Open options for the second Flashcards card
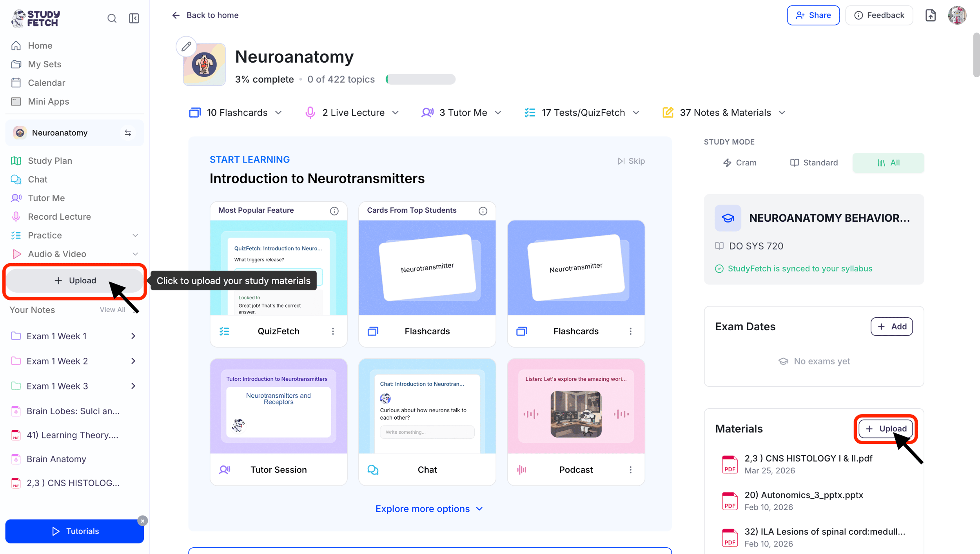The width and height of the screenshot is (980, 554). [630, 331]
